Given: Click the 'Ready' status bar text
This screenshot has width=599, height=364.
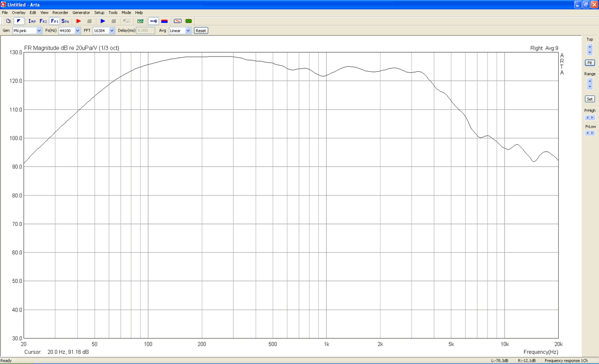Looking at the screenshot, I should (x=6, y=360).
